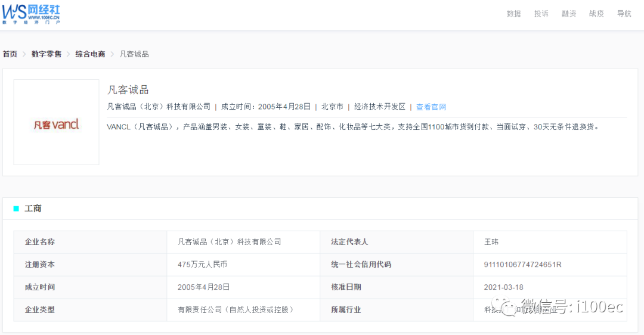This screenshot has height=335, width=644.
Task: Click 北京市 location text
Action: (332, 107)
